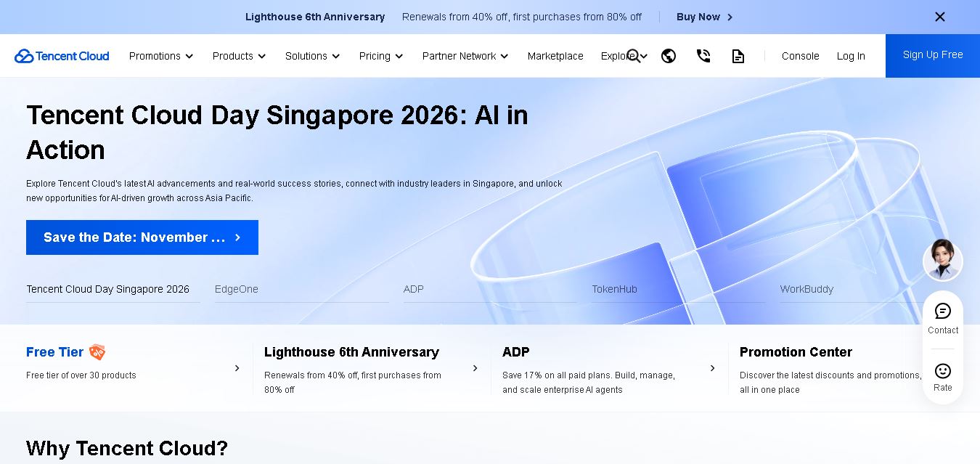Click the Rate label in floating sidebar

tap(943, 388)
